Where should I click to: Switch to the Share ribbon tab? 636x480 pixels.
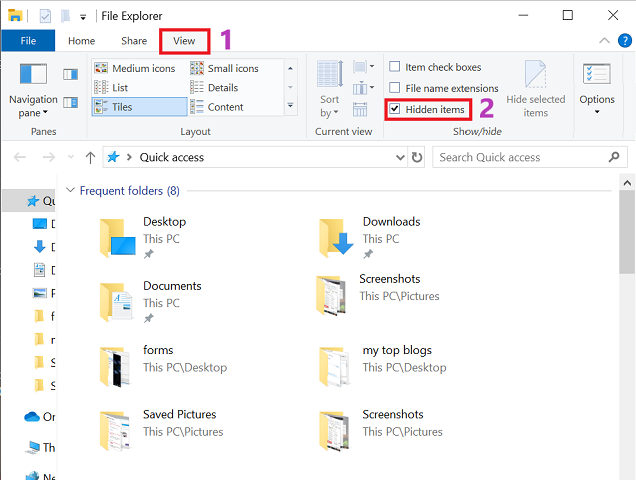coord(134,41)
